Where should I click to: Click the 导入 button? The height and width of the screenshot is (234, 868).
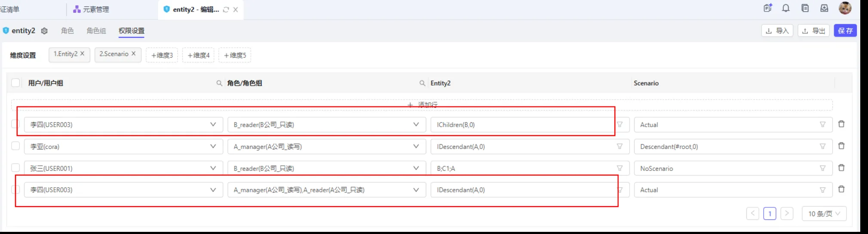coord(777,31)
